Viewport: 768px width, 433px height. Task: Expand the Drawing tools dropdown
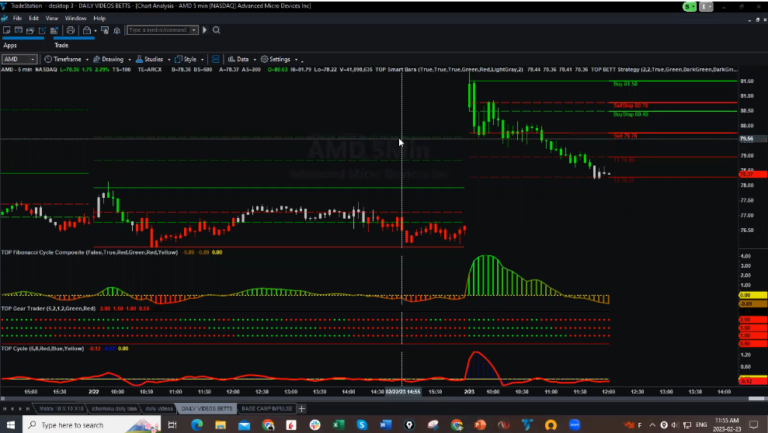click(110, 59)
